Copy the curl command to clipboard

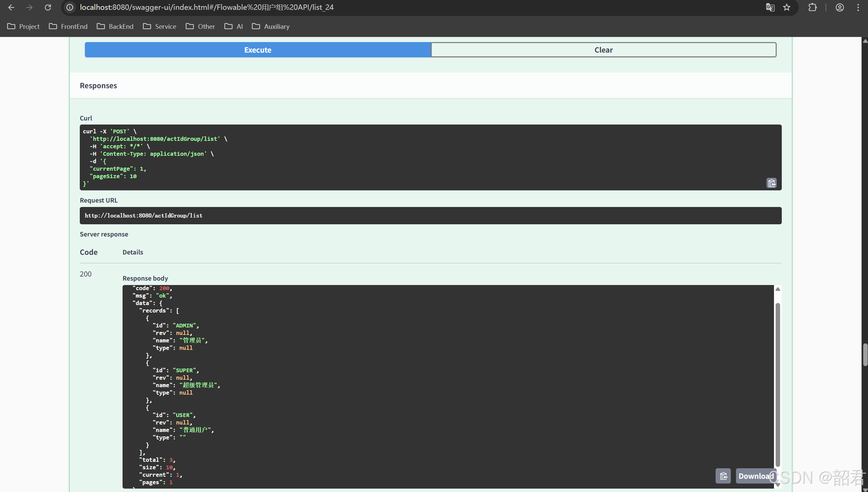pyautogui.click(x=771, y=183)
